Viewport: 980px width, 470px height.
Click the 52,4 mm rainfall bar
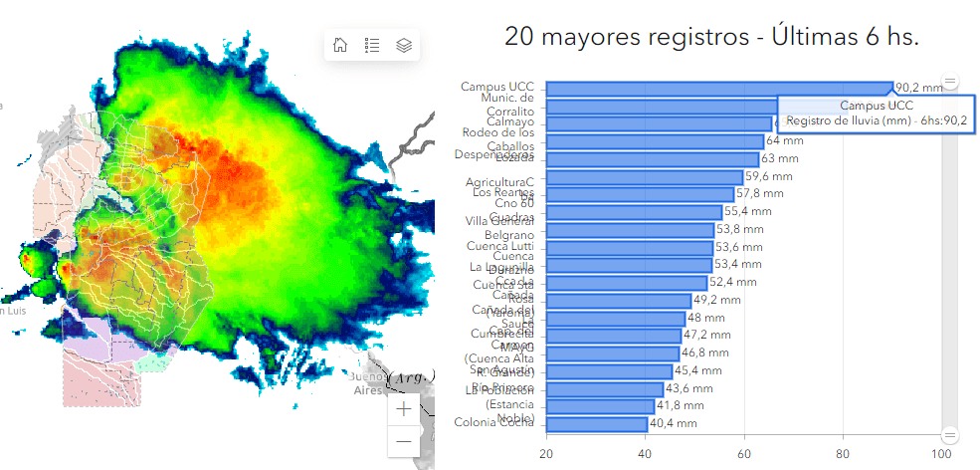[626, 283]
